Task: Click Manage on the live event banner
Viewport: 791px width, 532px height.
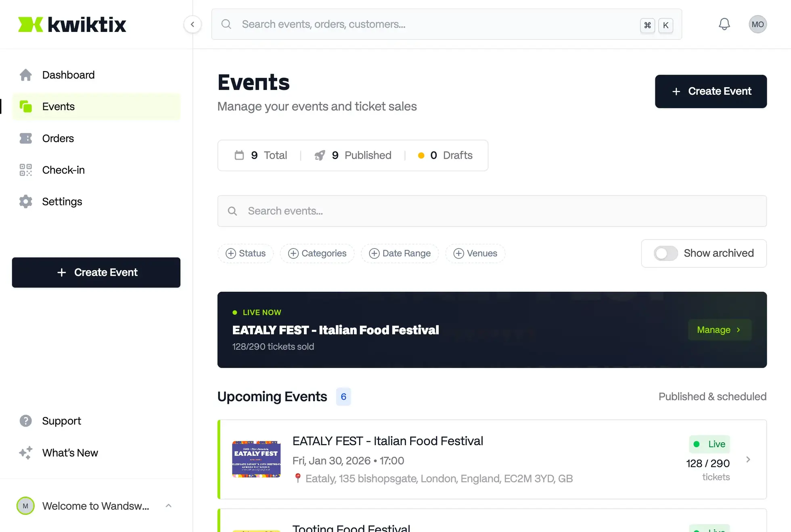Action: click(719, 330)
